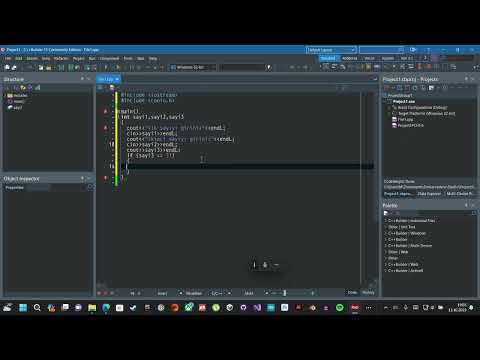480x360 pixels.
Task: Switch to the History tab below editor
Action: (x=368, y=293)
